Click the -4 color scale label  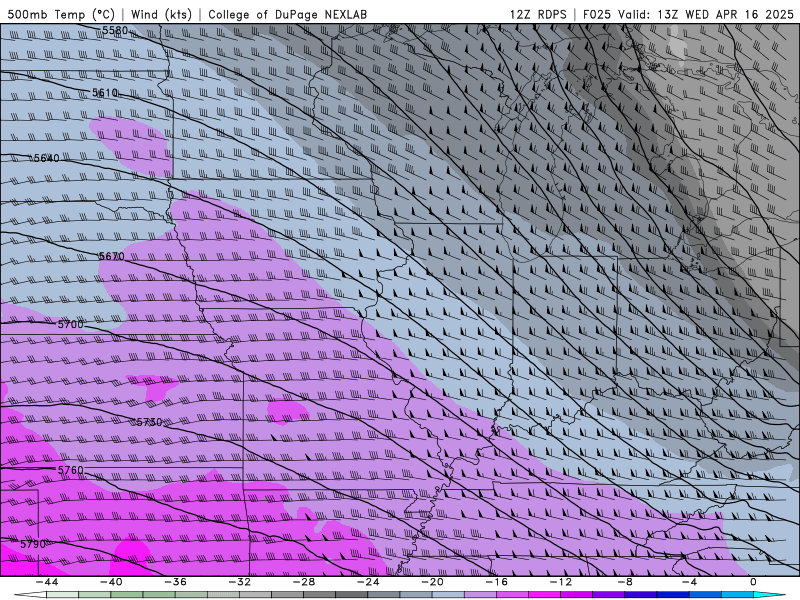click(690, 582)
